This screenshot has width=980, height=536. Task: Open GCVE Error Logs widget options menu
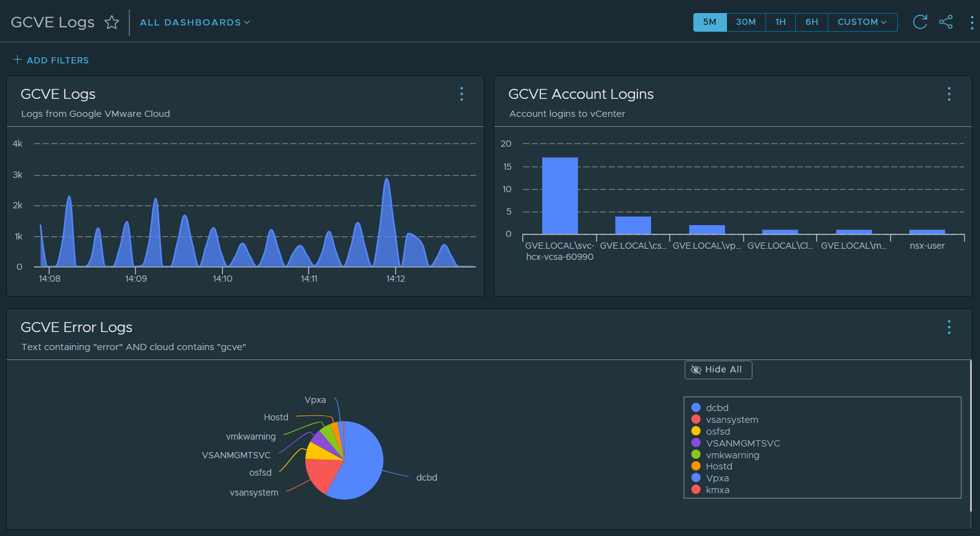tap(949, 327)
